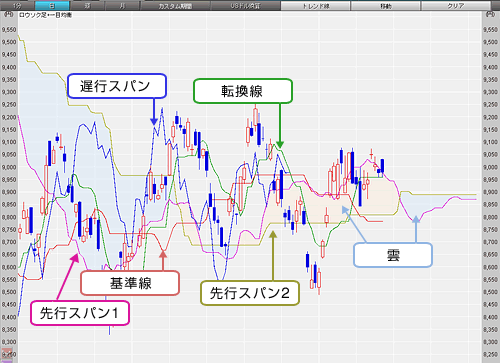
Task: Click the green arrowhead below 転換線
Action: (x=280, y=144)
